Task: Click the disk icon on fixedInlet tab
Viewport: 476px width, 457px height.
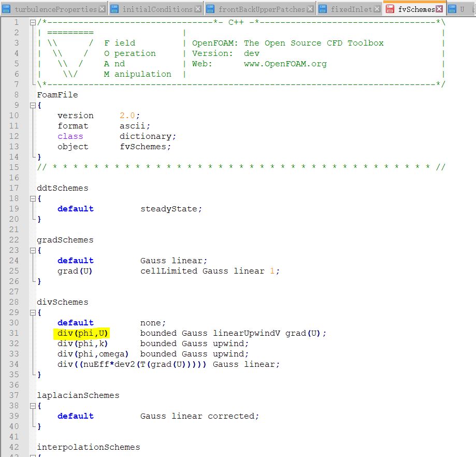Action: (323, 9)
